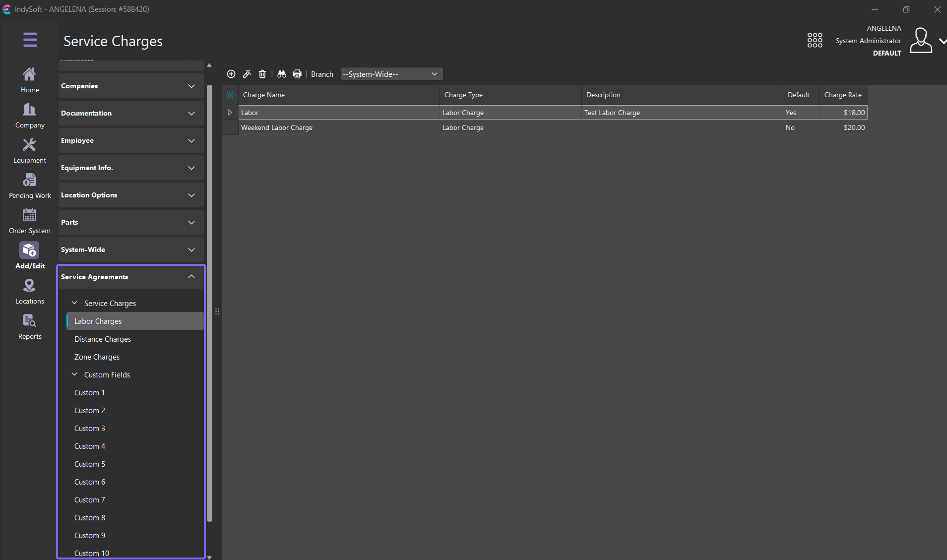Screen dimensions: 947x560
Task: Click the print icon in toolbar
Action: [297, 74]
